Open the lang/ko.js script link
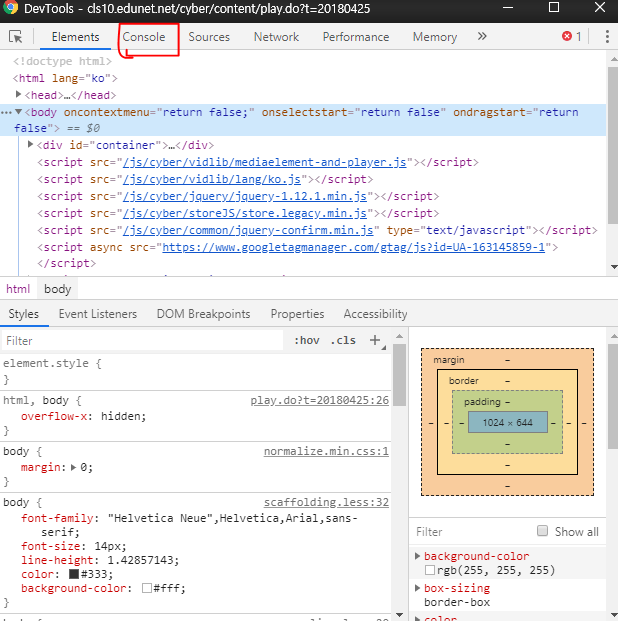This screenshot has height=621, width=618. (212, 179)
